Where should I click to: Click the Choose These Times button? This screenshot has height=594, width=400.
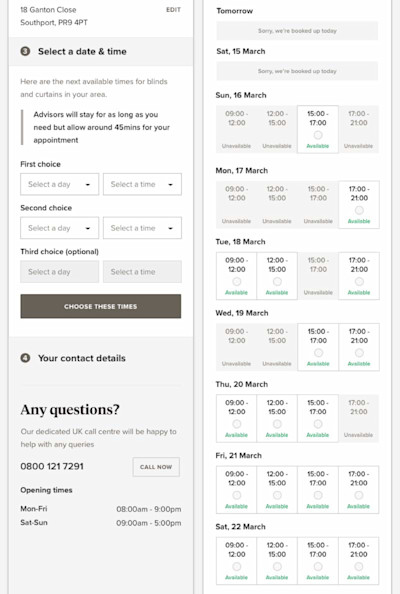click(101, 306)
